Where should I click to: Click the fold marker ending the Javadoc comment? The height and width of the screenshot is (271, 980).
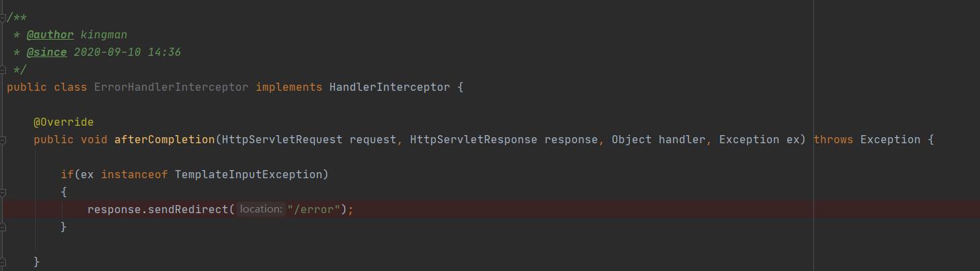tap(3, 69)
